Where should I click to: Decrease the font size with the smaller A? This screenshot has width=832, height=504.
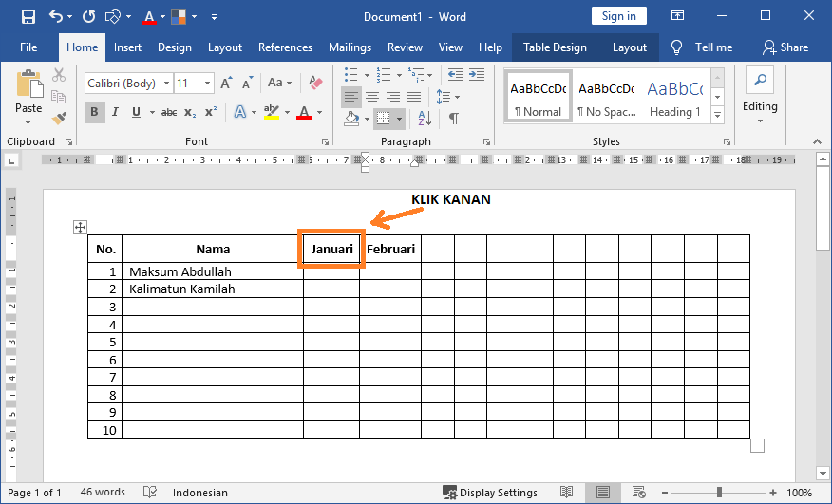click(x=248, y=84)
